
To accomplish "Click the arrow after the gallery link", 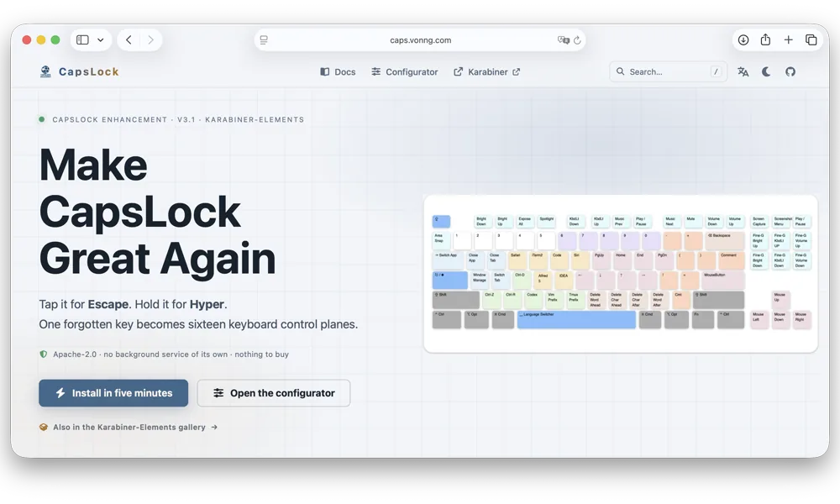I will tap(214, 428).
